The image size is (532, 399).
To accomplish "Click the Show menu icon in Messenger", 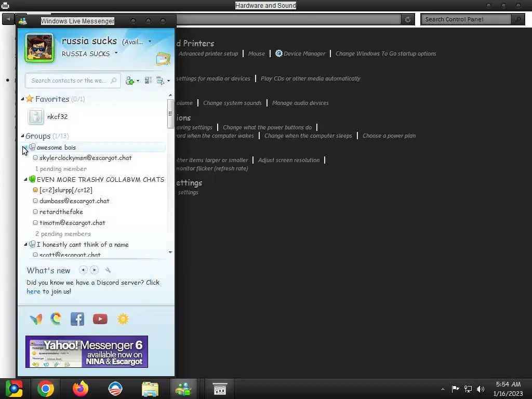I will click(x=160, y=81).
